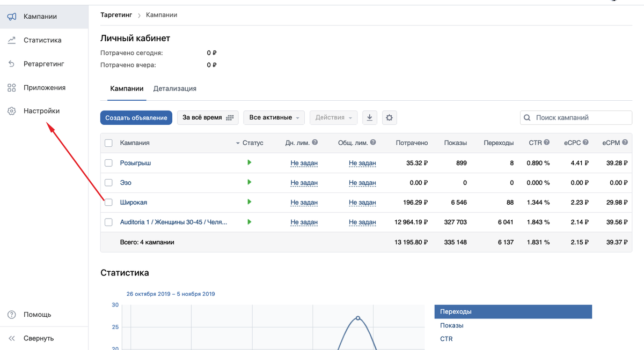Click the Ретаргетинг arrow icon
The width and height of the screenshot is (644, 350).
[x=11, y=64]
